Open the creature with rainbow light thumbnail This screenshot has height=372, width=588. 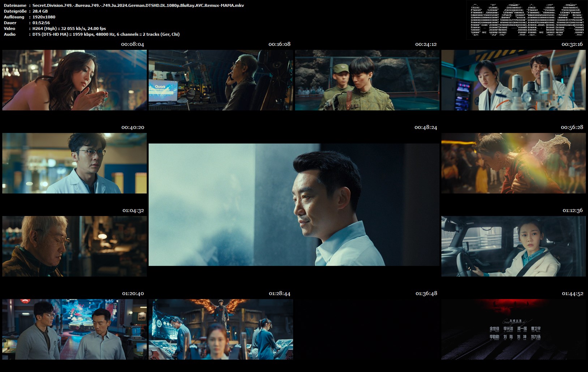(513, 163)
